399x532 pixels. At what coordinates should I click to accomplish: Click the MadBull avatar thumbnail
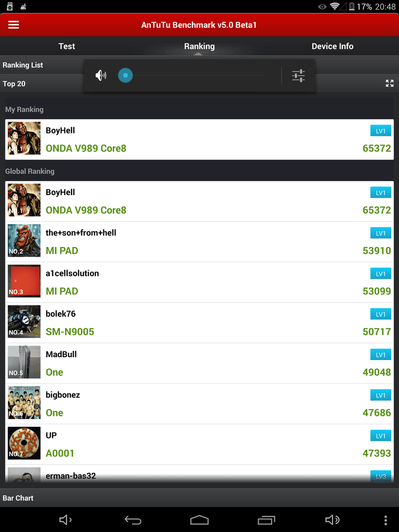coord(24,362)
